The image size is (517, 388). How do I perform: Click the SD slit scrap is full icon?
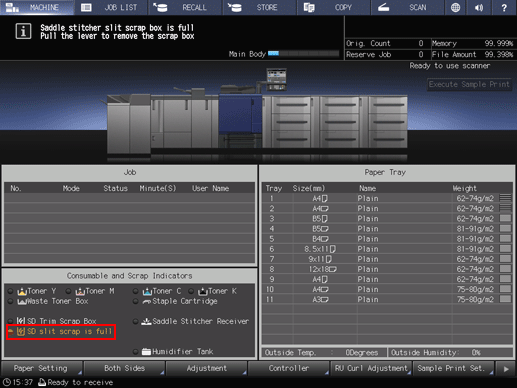(21, 331)
